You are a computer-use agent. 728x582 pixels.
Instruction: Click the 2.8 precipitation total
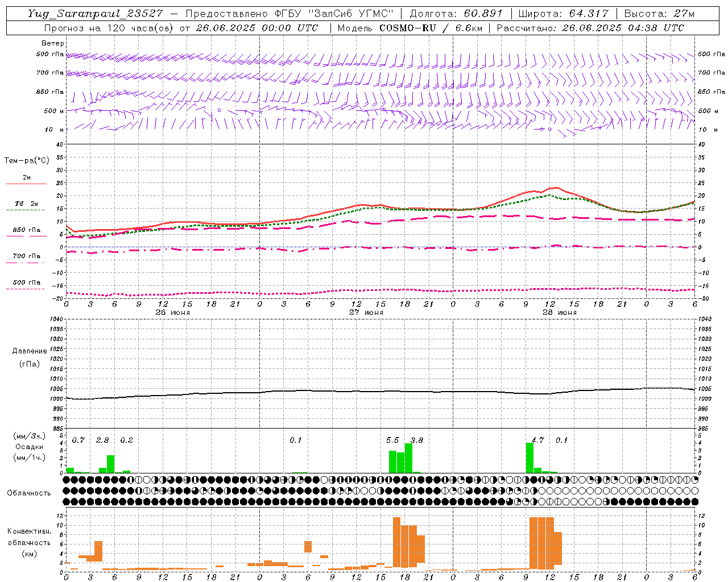click(102, 440)
